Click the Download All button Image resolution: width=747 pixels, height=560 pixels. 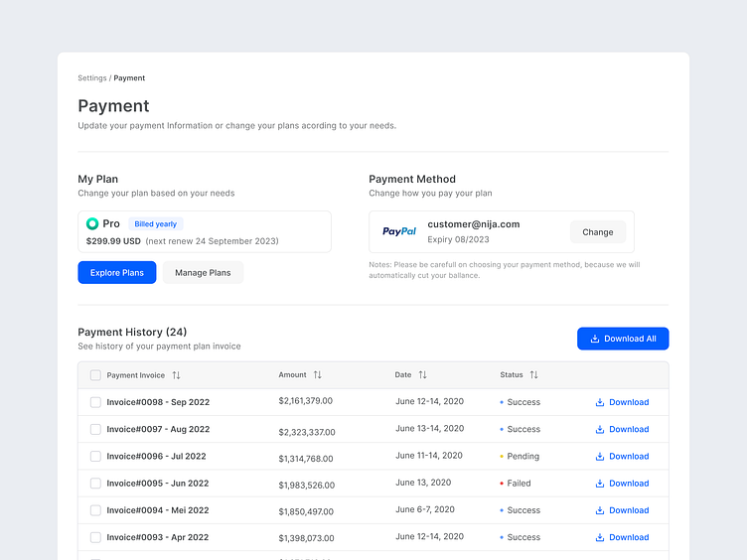pos(623,339)
